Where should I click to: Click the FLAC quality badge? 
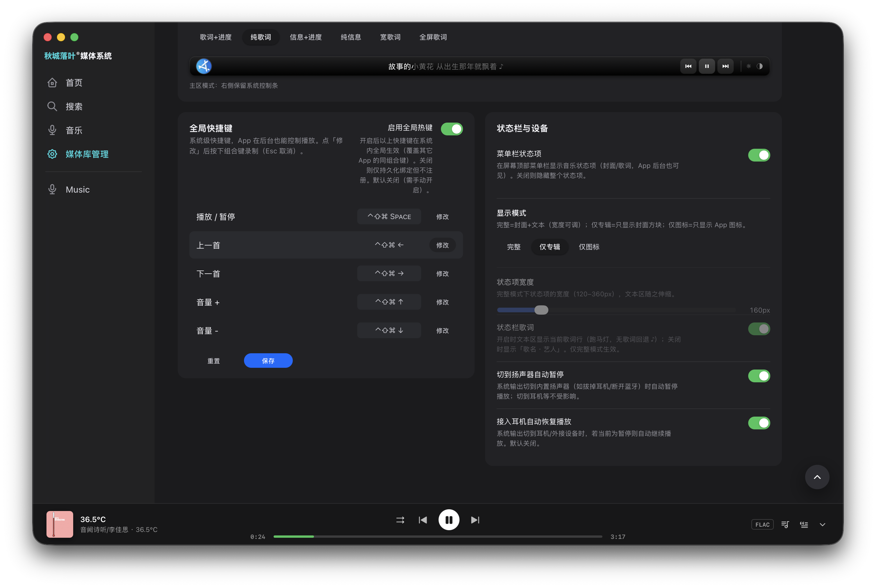(762, 525)
